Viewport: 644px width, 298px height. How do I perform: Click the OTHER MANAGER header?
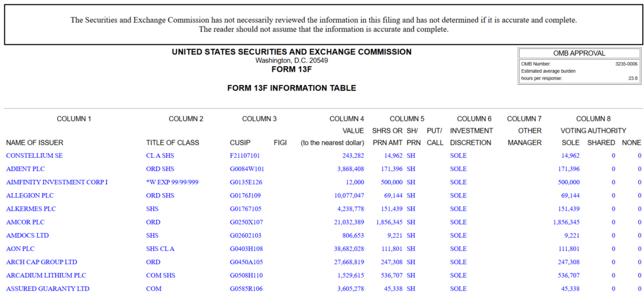pyautogui.click(x=525, y=136)
